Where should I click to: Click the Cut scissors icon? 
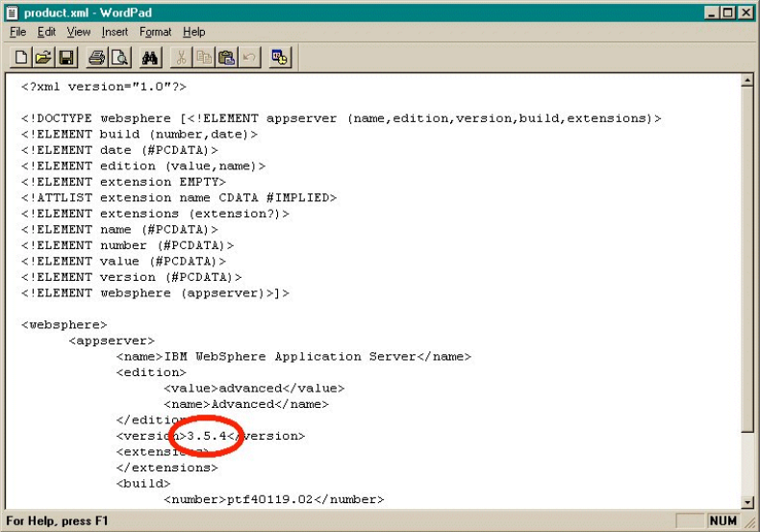point(181,58)
